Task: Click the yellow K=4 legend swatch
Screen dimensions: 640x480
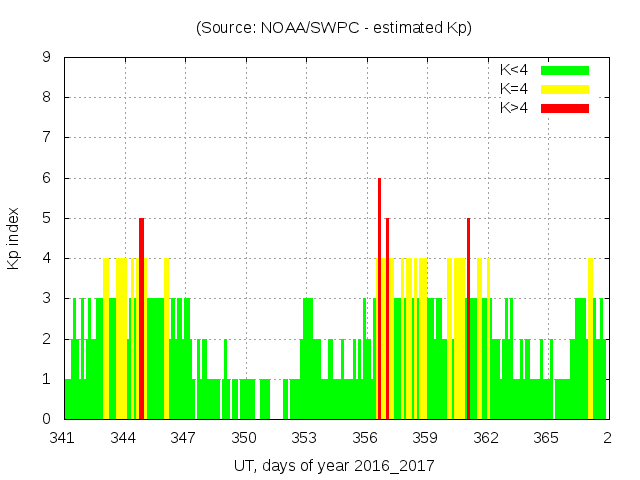Action: pyautogui.click(x=565, y=89)
